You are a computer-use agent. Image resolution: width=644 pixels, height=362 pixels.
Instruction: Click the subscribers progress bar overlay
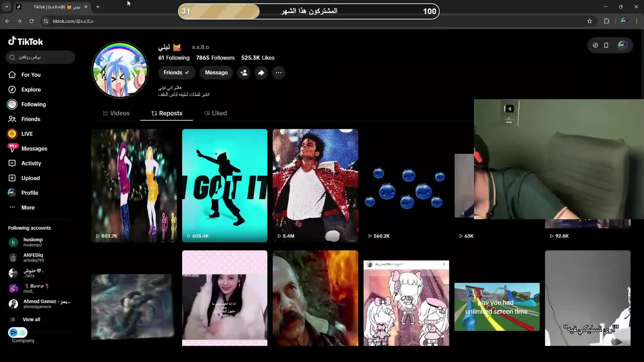(x=309, y=11)
